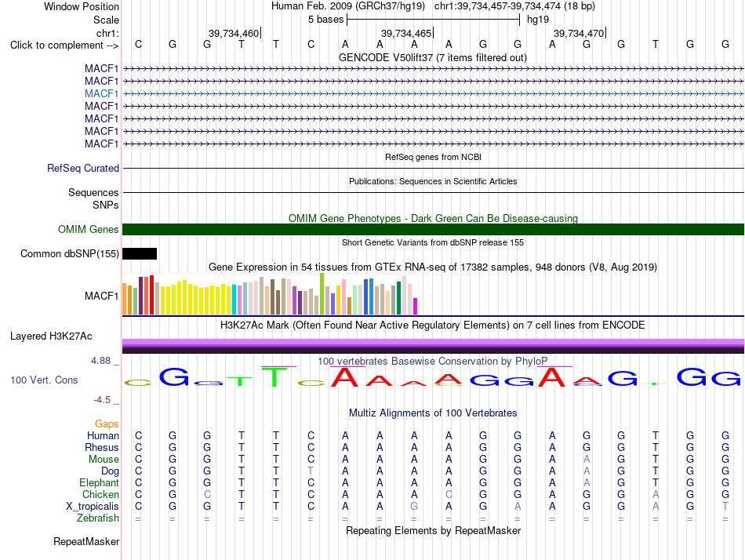Click the Scale row label
This screenshot has height=560, width=745.
[x=107, y=20]
